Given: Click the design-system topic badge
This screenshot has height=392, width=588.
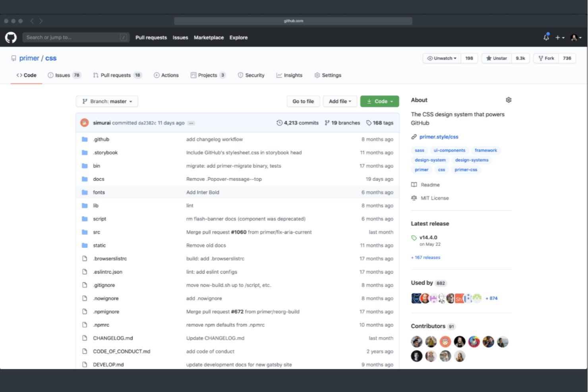Looking at the screenshot, I should (430, 160).
